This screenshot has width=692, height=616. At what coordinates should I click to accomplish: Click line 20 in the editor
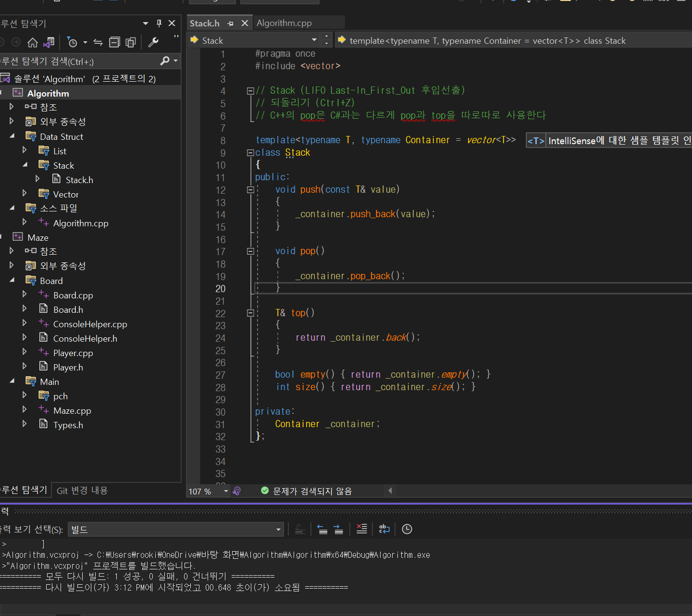click(473, 288)
